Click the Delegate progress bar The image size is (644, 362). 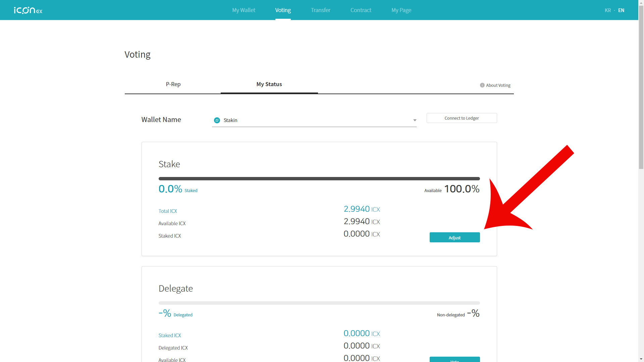pyautogui.click(x=319, y=303)
